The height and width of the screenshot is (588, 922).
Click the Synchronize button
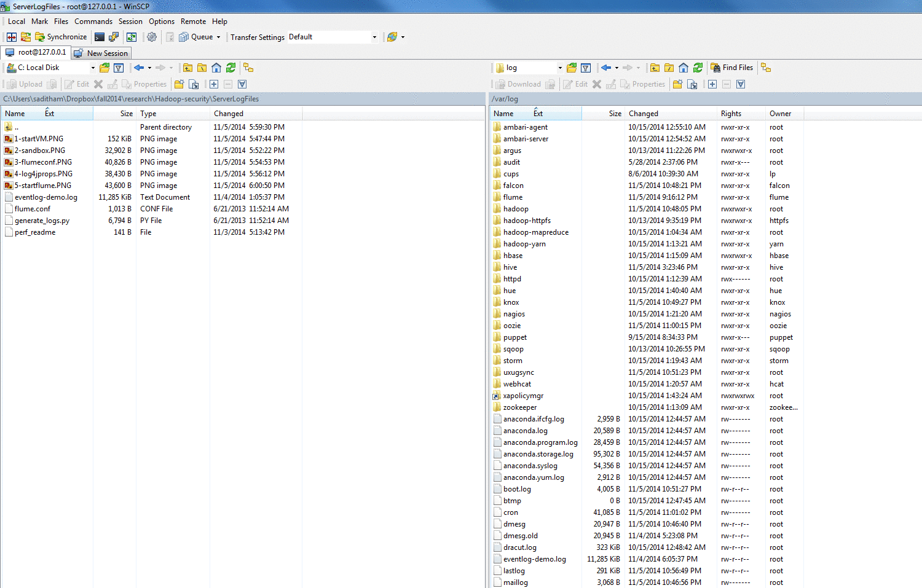[61, 37]
